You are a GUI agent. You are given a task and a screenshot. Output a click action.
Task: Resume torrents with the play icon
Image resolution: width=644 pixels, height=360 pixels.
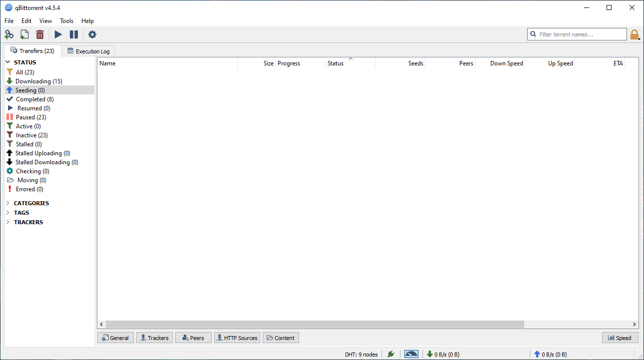[58, 34]
